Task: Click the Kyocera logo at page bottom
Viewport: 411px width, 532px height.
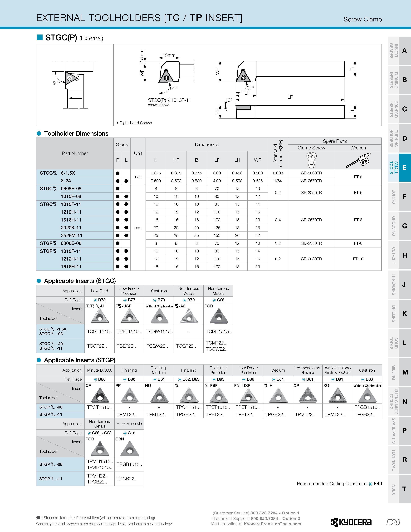Action: point(351,522)
